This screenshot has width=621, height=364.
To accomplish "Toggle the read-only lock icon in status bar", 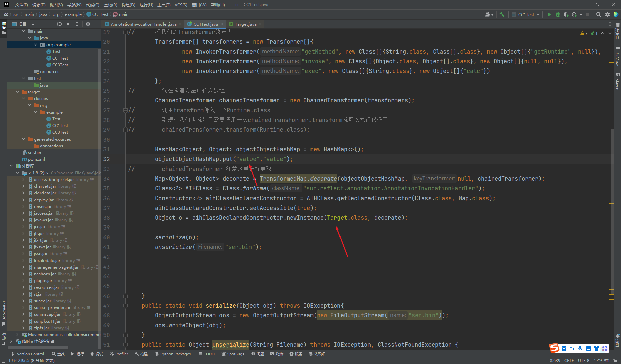I will [615, 361].
